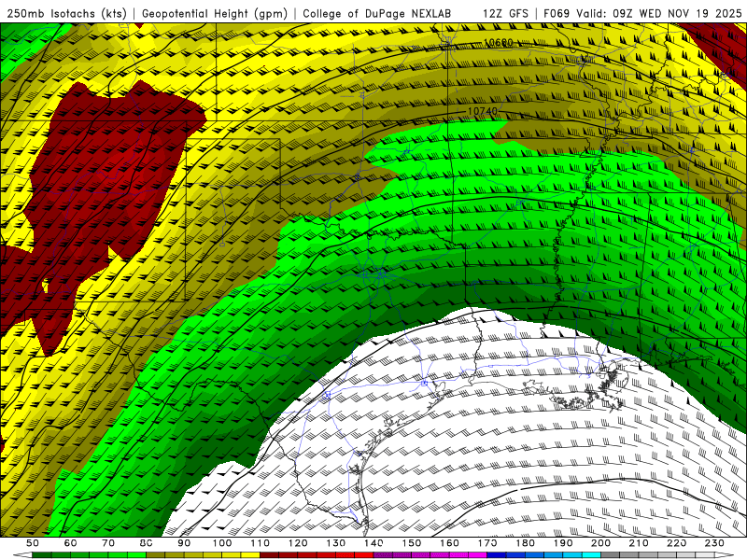Click the 80 value on the color scale
The height and width of the screenshot is (560, 747).
pos(147,543)
